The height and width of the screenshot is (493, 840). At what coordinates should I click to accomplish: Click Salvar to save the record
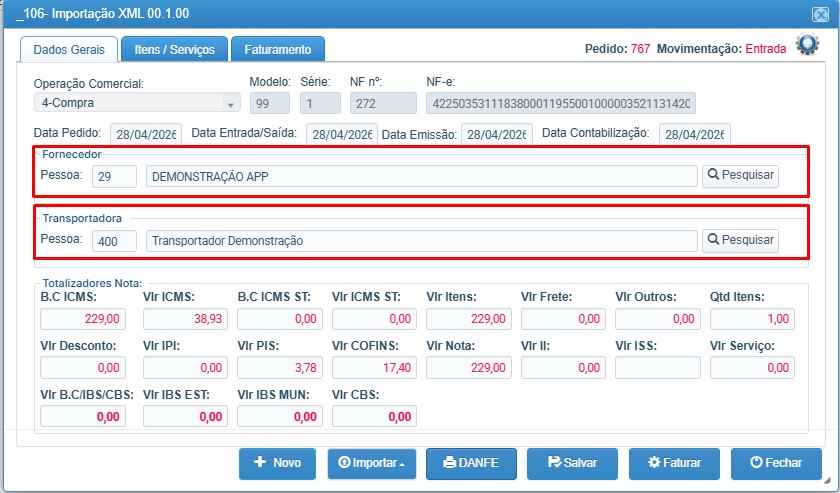coord(572,464)
